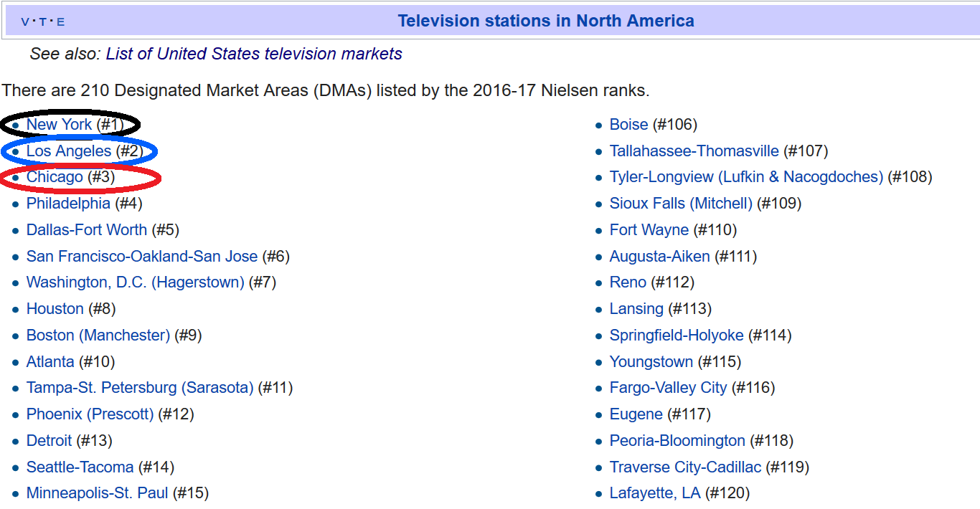
Task: Open List of United States television markets
Action: 254,54
